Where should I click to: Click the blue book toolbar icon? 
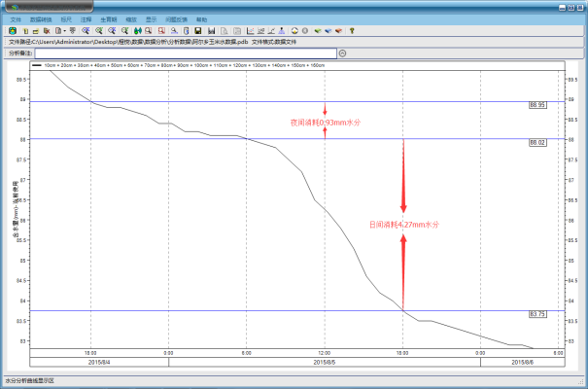[x=329, y=31]
